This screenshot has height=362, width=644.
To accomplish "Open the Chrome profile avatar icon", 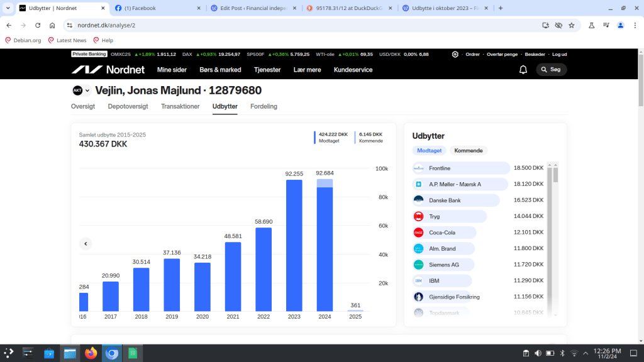I will click(x=621, y=25).
